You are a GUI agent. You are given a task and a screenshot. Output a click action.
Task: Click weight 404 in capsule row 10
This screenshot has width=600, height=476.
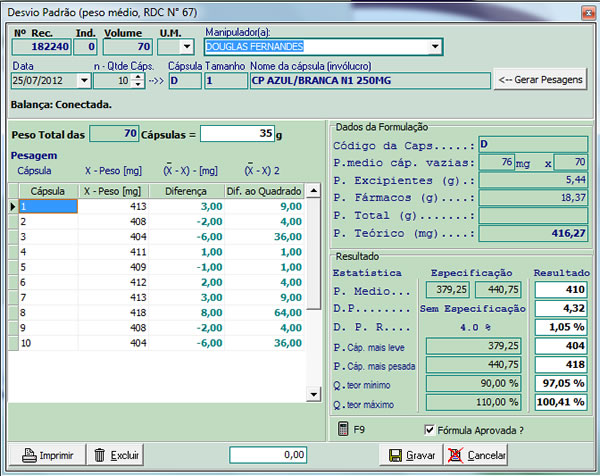tap(113, 343)
